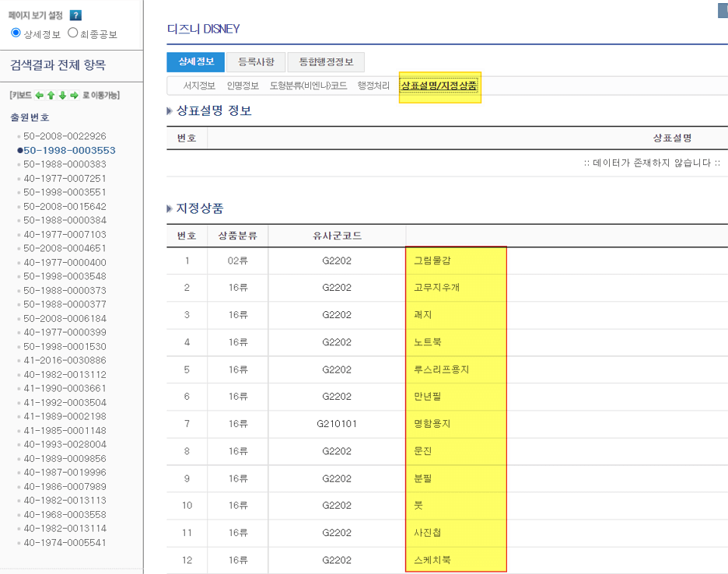Viewport: 728px width, 574px height.
Task: Open the 상표설명/지정상품 sub-tab
Action: pyautogui.click(x=439, y=86)
